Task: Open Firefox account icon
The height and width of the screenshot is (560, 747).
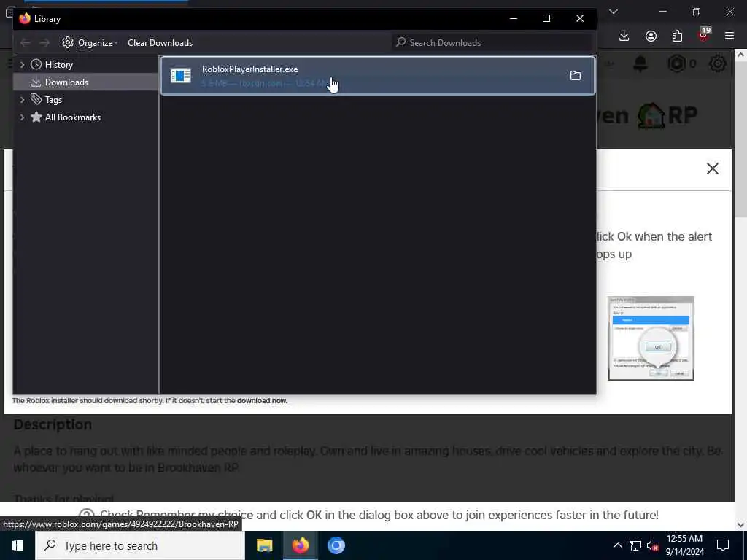Action: click(651, 36)
